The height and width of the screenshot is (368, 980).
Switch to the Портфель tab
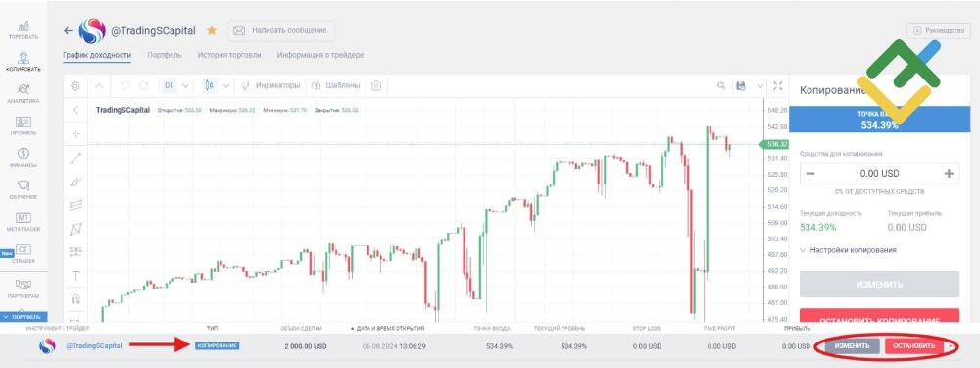tap(165, 55)
